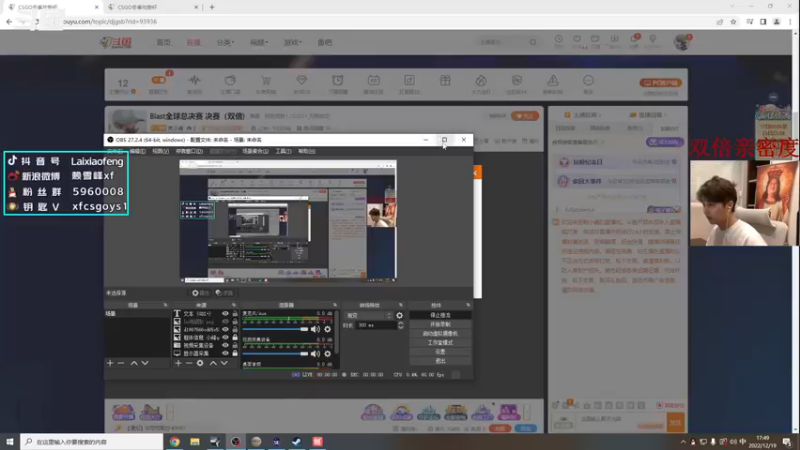Remove the selected source with minus
This screenshot has height=450, width=800.
189,363
